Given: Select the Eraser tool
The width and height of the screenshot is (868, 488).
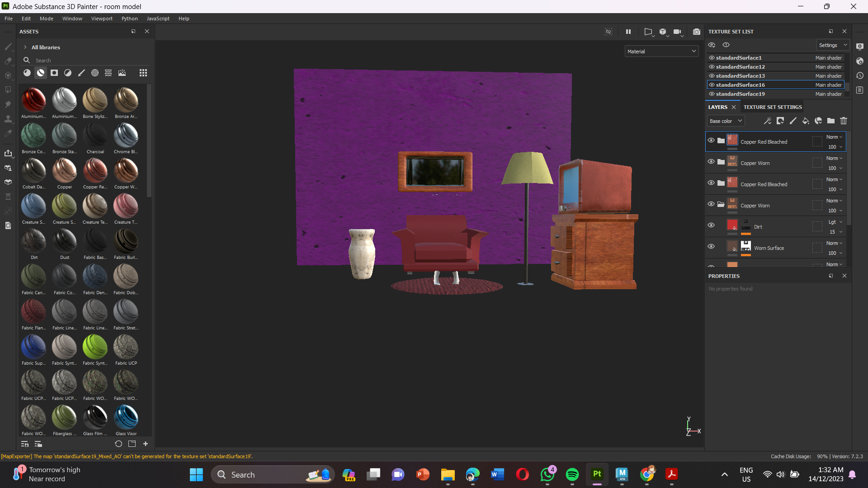Looking at the screenshot, I should tap(8, 61).
